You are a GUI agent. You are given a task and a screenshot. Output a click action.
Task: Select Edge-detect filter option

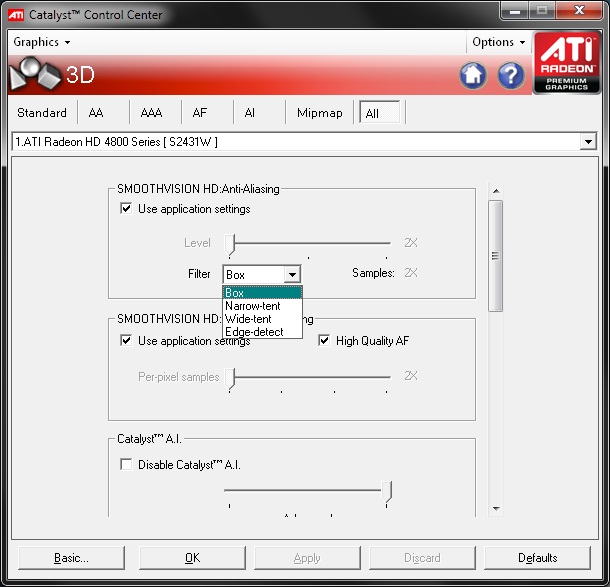pos(262,331)
